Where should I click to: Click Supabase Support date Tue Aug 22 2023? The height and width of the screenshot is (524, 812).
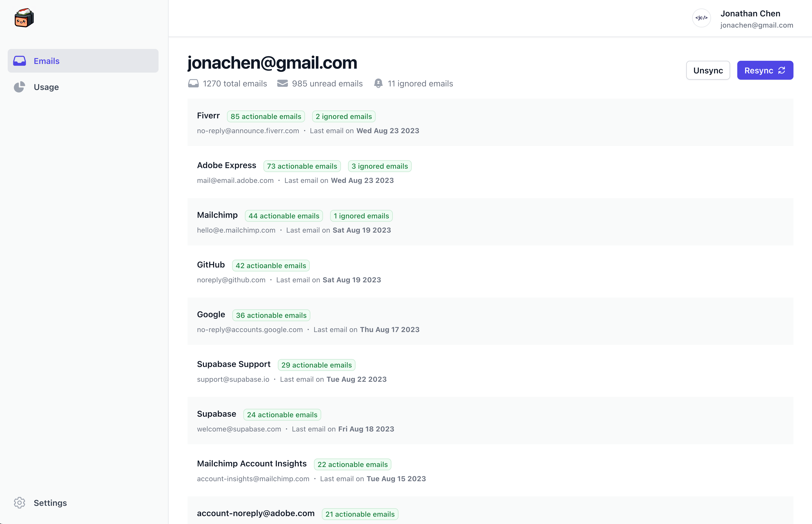[x=357, y=379]
